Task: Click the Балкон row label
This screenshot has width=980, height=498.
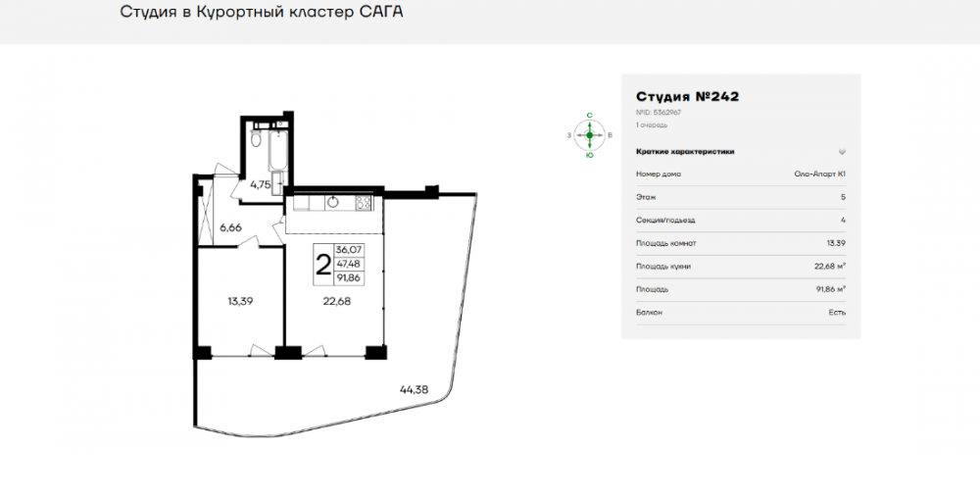Action: pyautogui.click(x=649, y=313)
